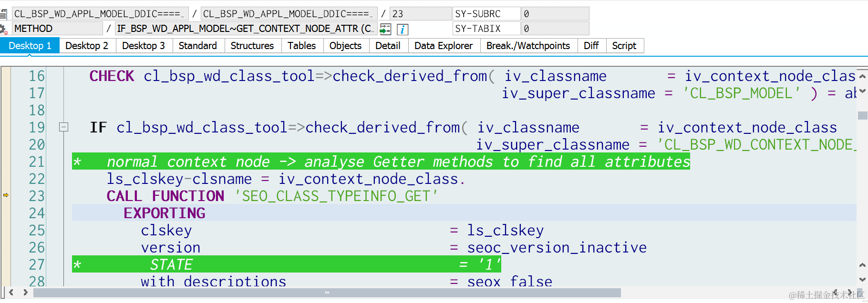
Task: Click the EXPORTING keyword on line 24
Action: click(165, 213)
